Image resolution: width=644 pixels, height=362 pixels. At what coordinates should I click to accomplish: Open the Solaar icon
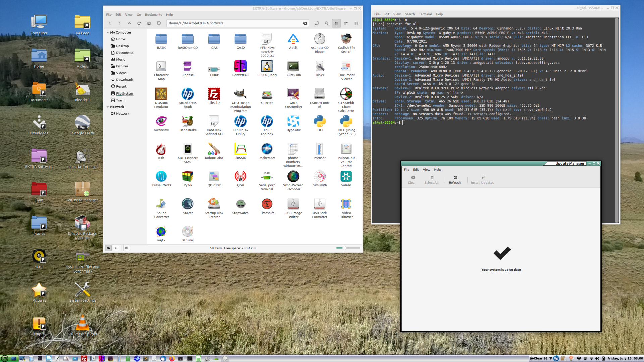click(x=346, y=177)
